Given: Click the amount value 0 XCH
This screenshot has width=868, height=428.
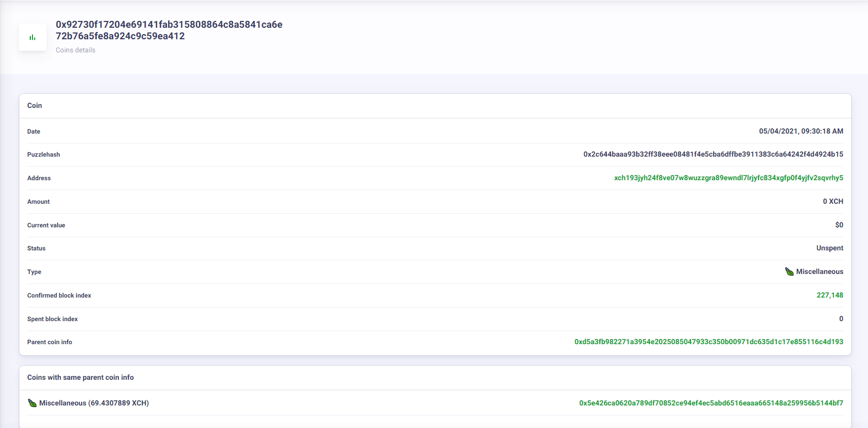Looking at the screenshot, I should [x=833, y=202].
